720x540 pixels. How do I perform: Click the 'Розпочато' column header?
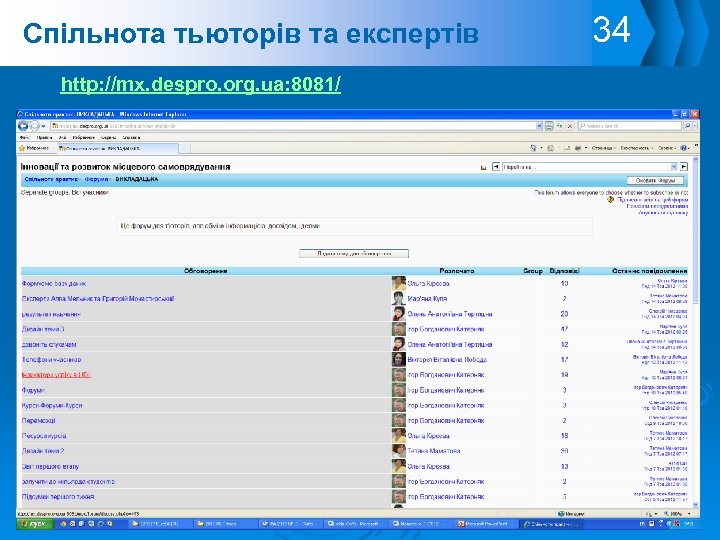(x=456, y=271)
